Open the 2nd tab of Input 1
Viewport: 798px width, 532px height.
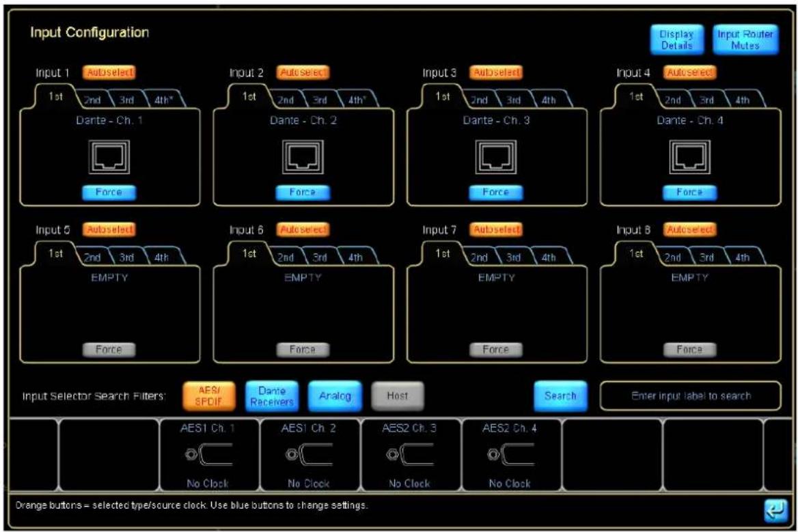point(92,100)
